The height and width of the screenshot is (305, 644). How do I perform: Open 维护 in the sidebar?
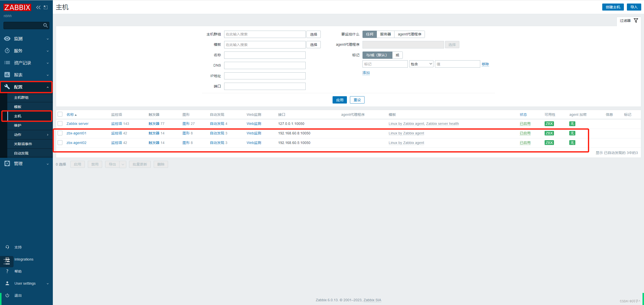point(18,125)
